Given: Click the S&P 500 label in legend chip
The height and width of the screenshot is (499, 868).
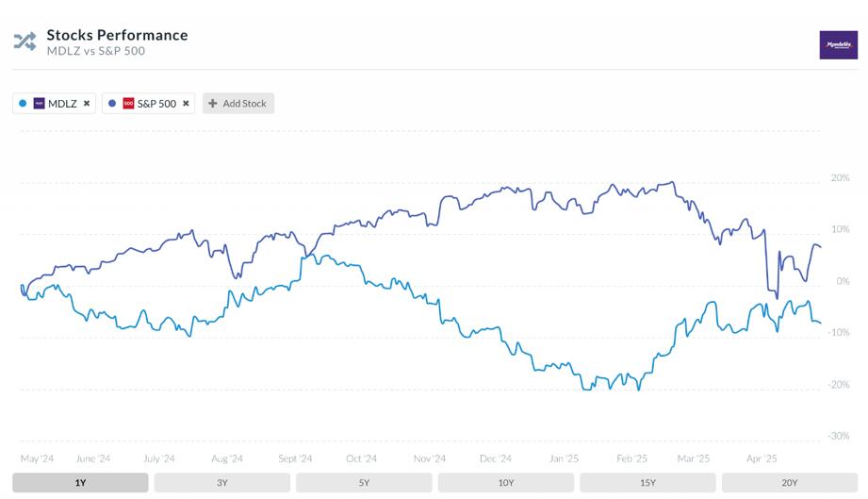Looking at the screenshot, I should (x=156, y=104).
